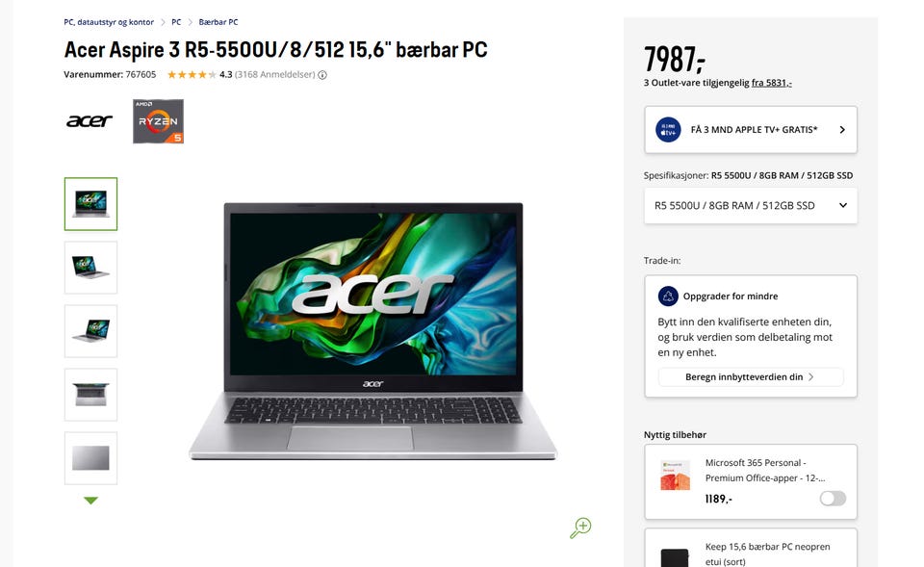Image resolution: width=924 pixels, height=567 pixels.
Task: Go to PC, datautstyr og kontor breadcrumb
Action: [x=109, y=22]
